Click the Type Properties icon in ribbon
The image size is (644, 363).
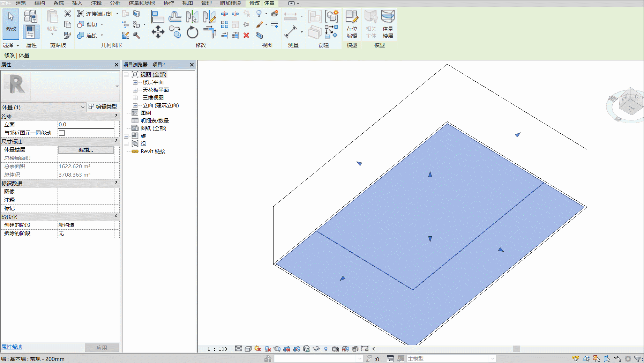31,16
